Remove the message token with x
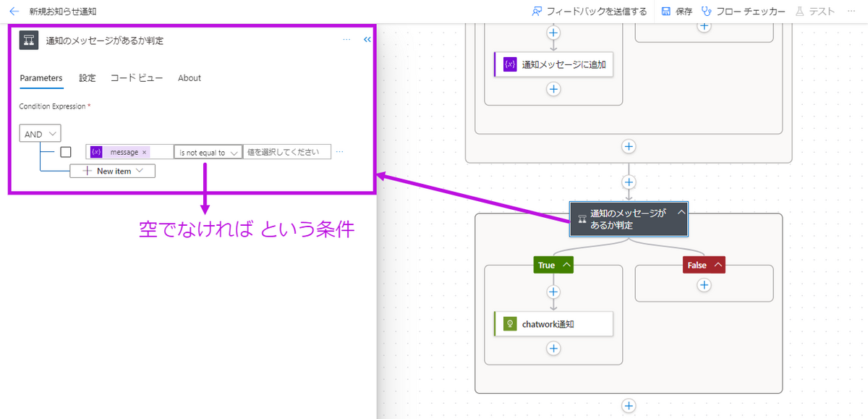Screen dimensions: 868x419 click(145, 152)
